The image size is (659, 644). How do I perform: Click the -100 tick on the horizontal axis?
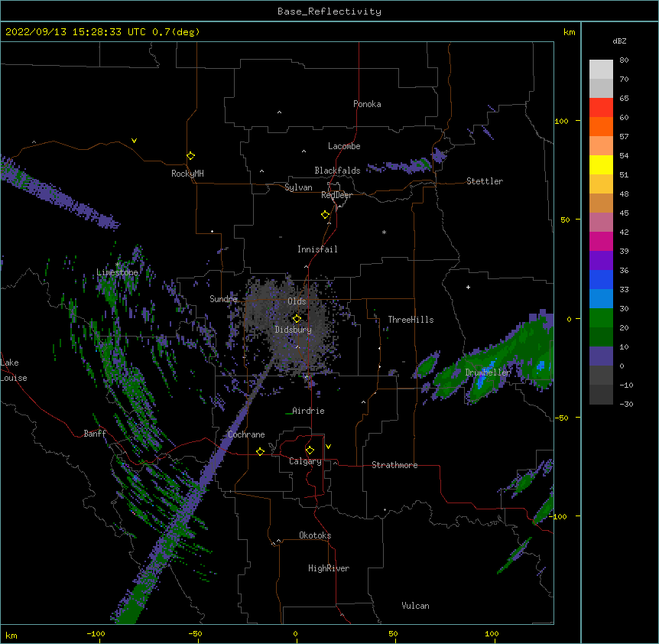point(96,633)
